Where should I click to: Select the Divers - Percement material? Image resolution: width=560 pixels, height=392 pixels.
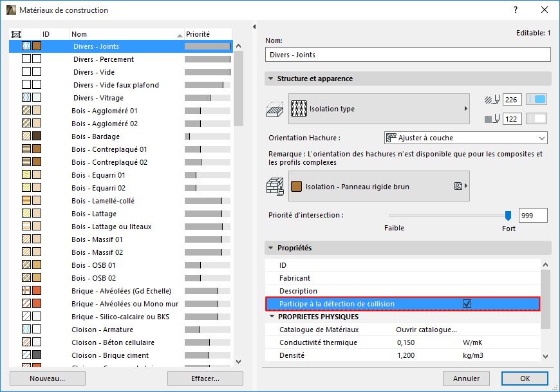point(121,59)
